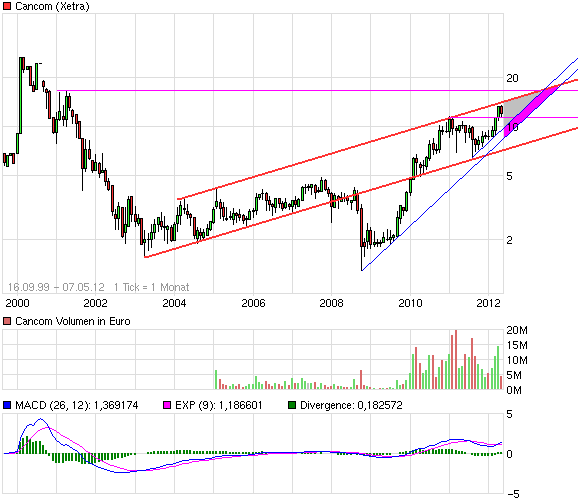Click the MACD axis zero label
Viewport: 578px width, 502px height.
click(x=509, y=454)
